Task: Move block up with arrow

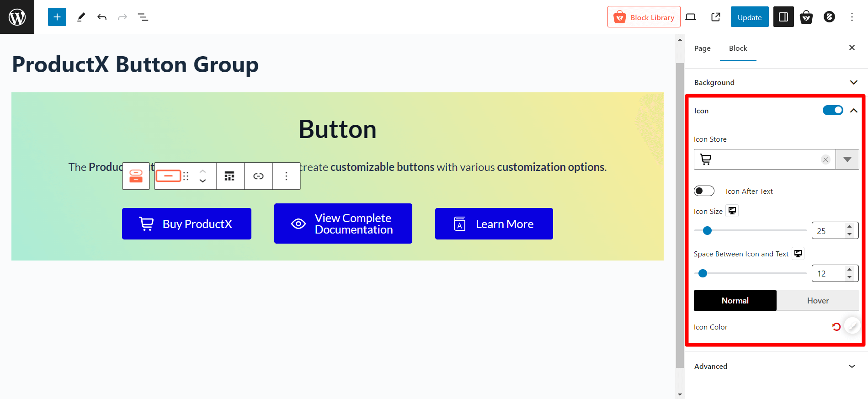Action: (x=202, y=171)
